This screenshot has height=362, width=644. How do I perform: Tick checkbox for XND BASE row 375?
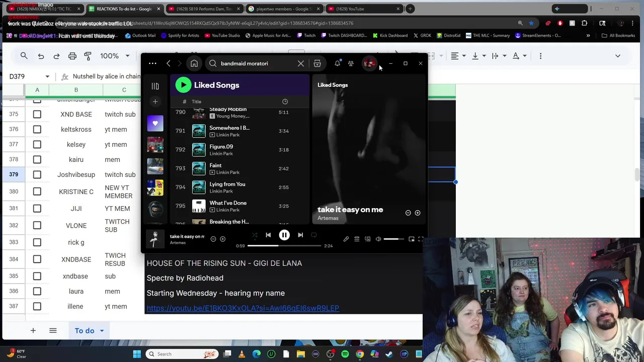tap(37, 114)
